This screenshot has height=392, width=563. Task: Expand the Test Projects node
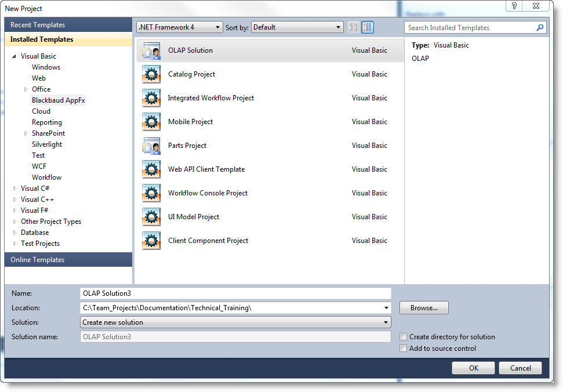(14, 244)
